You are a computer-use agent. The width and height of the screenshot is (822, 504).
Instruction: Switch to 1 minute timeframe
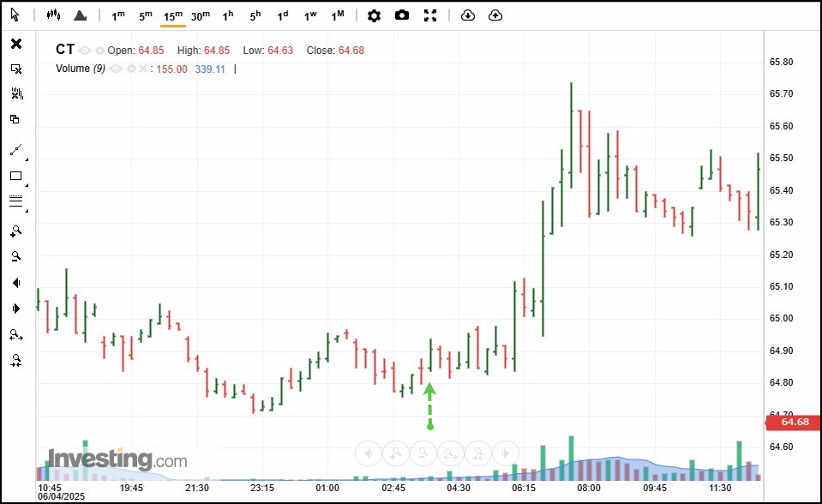[x=118, y=15]
